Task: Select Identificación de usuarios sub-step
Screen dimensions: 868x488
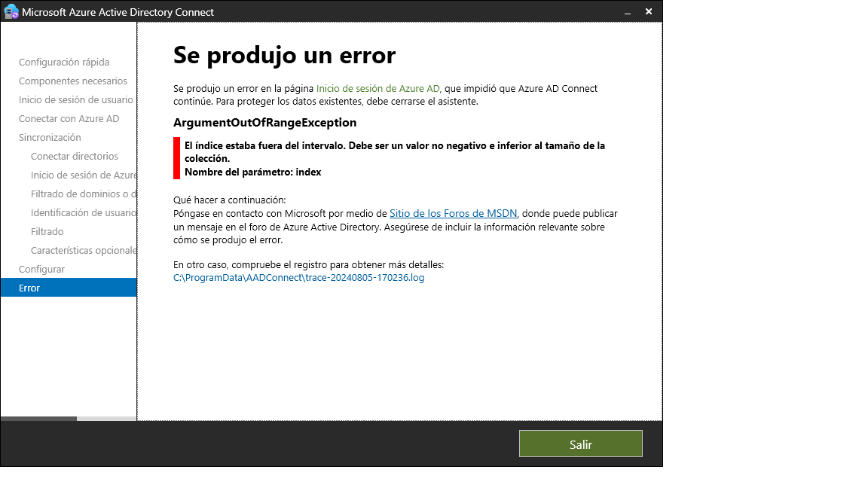Action: click(84, 212)
